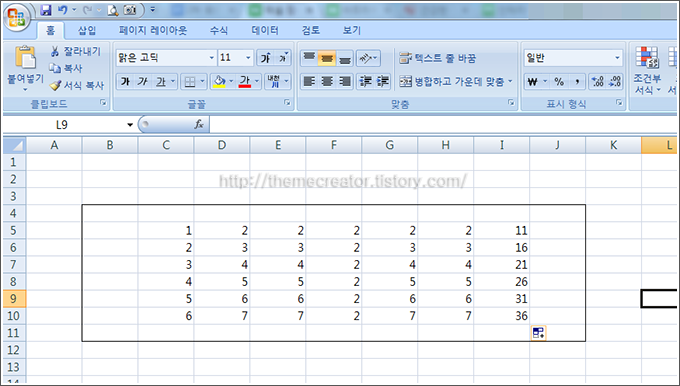The height and width of the screenshot is (386, 680).
Task: Select all cells with corner button
Action: [x=14, y=145]
